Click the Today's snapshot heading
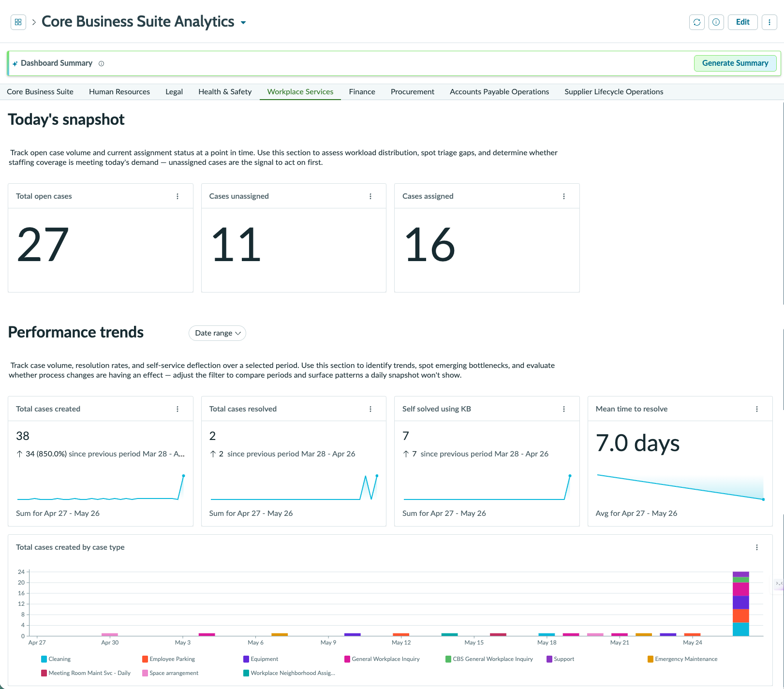784x689 pixels. pos(66,119)
